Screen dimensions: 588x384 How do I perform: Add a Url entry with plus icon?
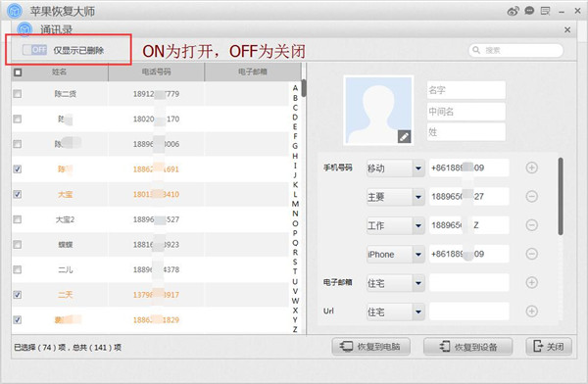click(x=531, y=311)
